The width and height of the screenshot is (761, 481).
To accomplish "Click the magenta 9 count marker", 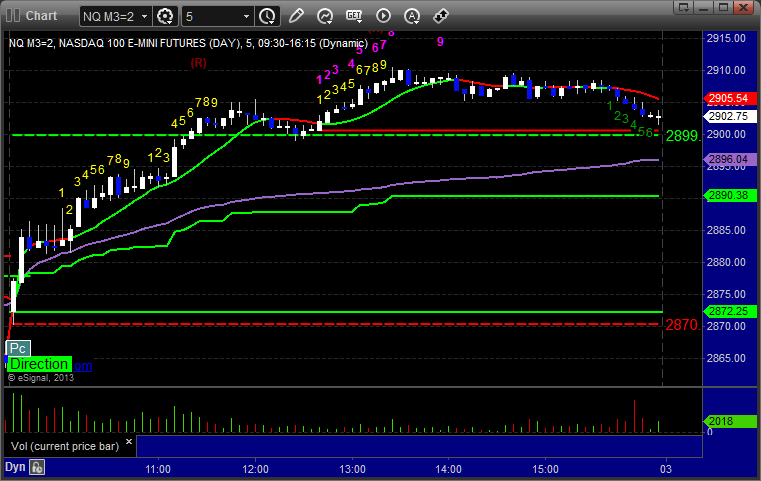I will click(x=440, y=42).
